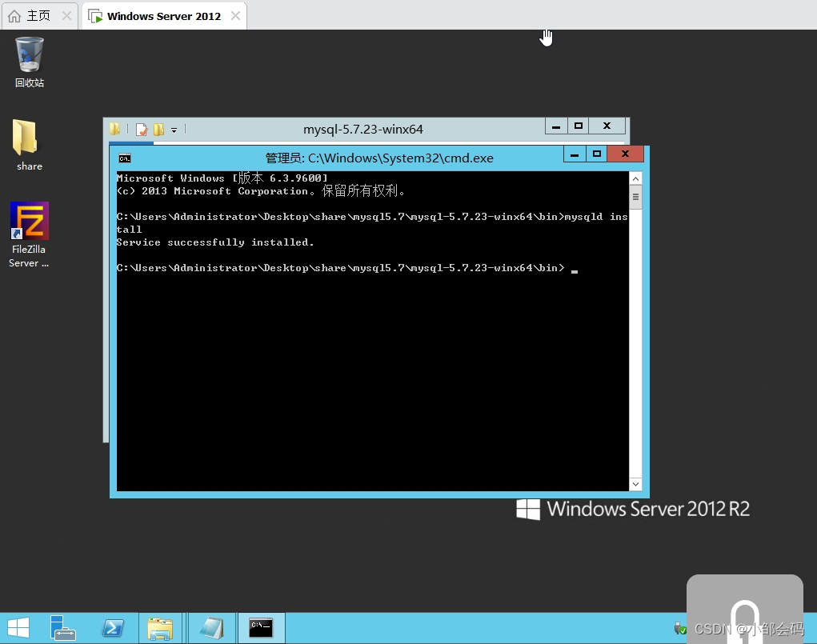Expand the Explorer quick access toolbar dropdown
The height and width of the screenshot is (644, 817).
[x=174, y=130]
